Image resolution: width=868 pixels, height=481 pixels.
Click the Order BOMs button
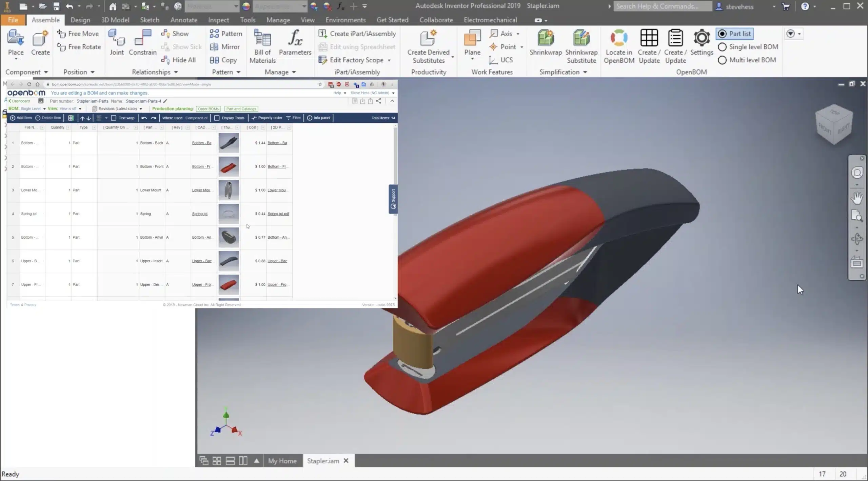coord(208,109)
